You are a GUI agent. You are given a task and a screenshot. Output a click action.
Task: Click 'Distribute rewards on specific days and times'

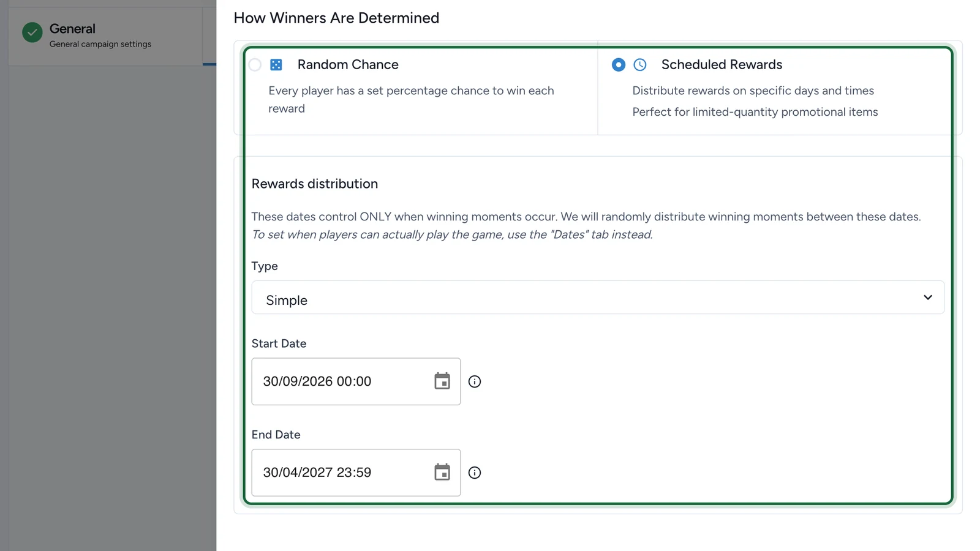753,91
